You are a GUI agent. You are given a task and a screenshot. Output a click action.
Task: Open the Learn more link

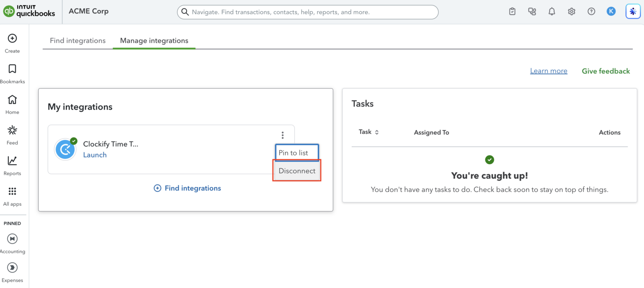point(548,71)
